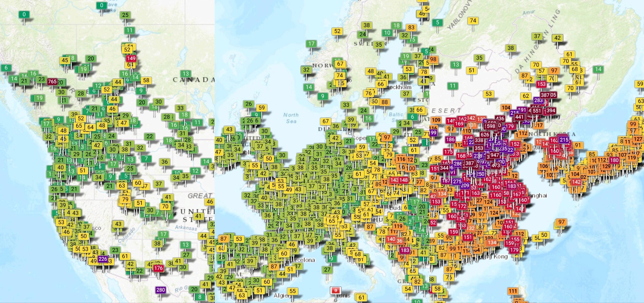The height and width of the screenshot is (303, 644).
Task: Click the green 17 marker off Norway's coast
Action: 311,44
